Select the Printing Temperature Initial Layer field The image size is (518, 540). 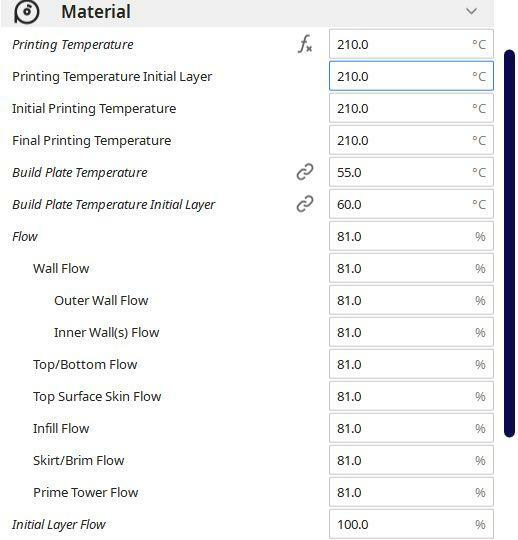[411, 76]
